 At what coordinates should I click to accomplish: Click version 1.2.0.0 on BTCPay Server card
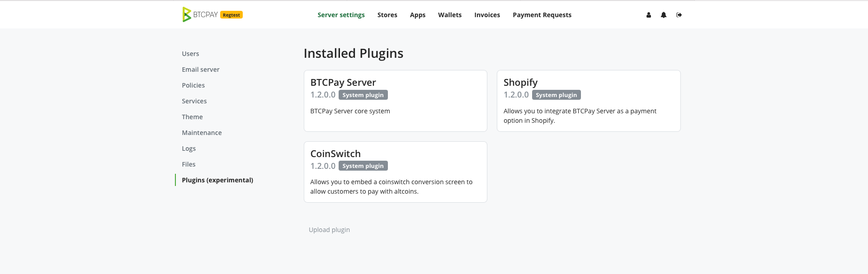323,95
